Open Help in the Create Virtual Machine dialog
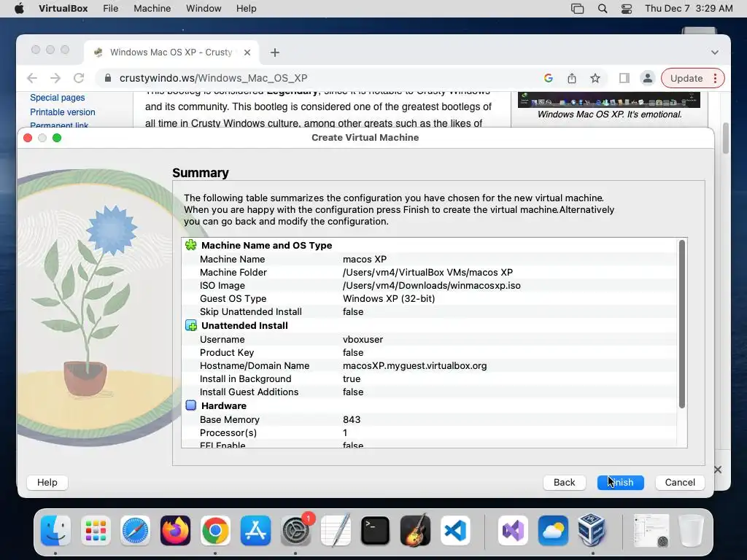This screenshot has height=560, width=747. pos(47,483)
